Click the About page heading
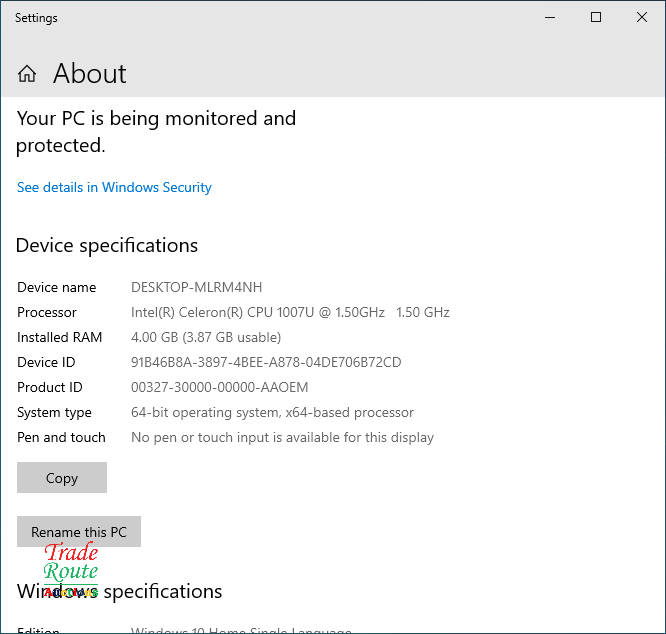 point(90,74)
